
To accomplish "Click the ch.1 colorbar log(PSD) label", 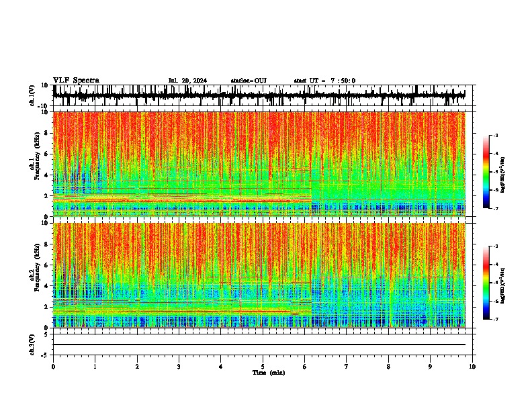I will (x=502, y=175).
